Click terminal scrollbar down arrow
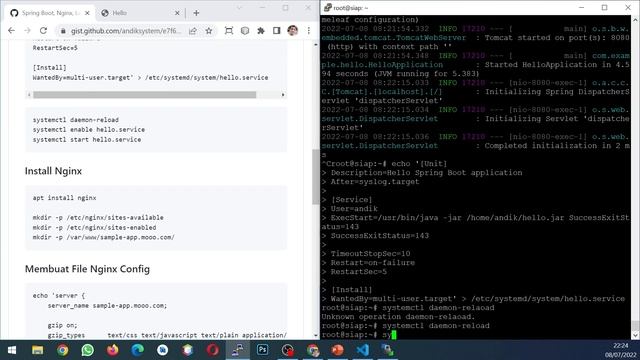640x360 pixels. click(x=636, y=335)
